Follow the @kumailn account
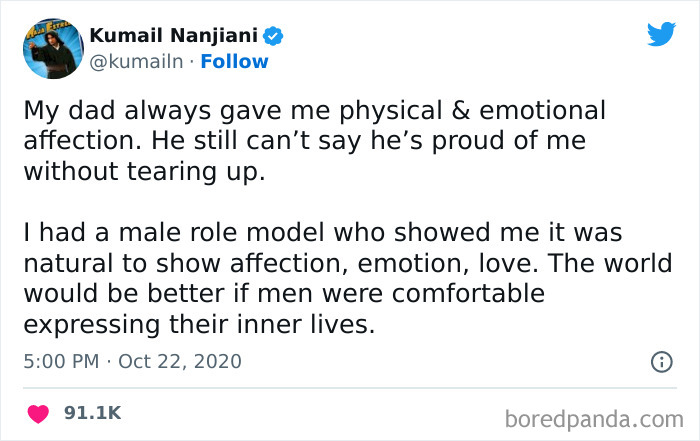The height and width of the screenshot is (441, 700). tap(233, 61)
